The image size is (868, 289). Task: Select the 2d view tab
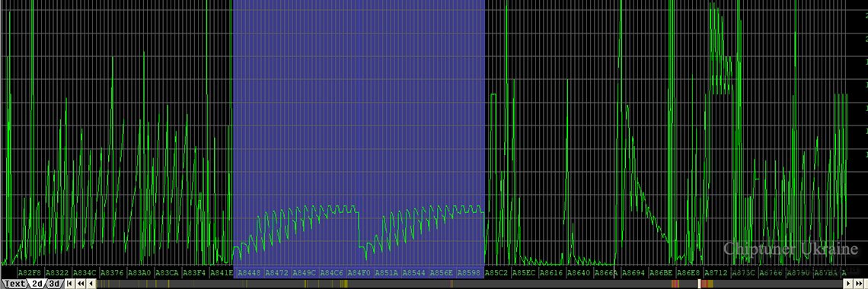coord(37,284)
